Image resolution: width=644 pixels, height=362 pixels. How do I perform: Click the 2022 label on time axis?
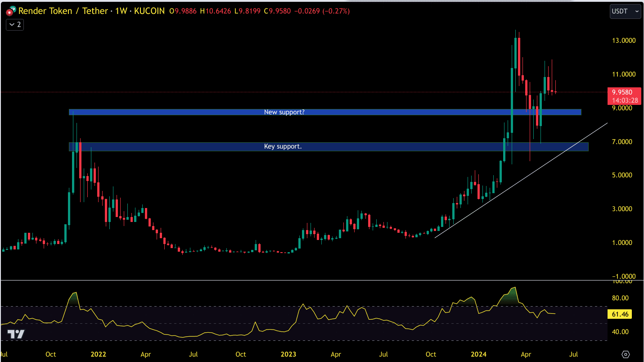click(x=98, y=354)
